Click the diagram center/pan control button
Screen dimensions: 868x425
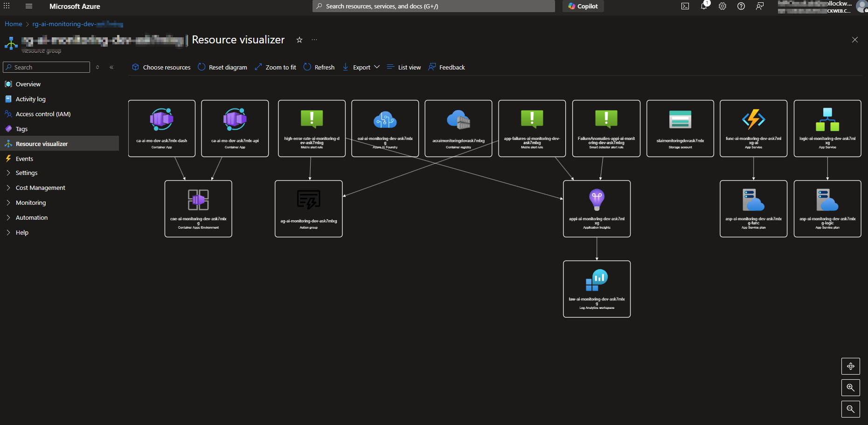coord(851,366)
